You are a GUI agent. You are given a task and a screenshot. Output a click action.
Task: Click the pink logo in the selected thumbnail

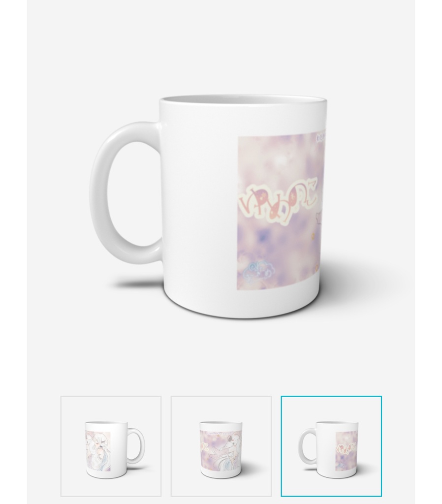pos(347,448)
